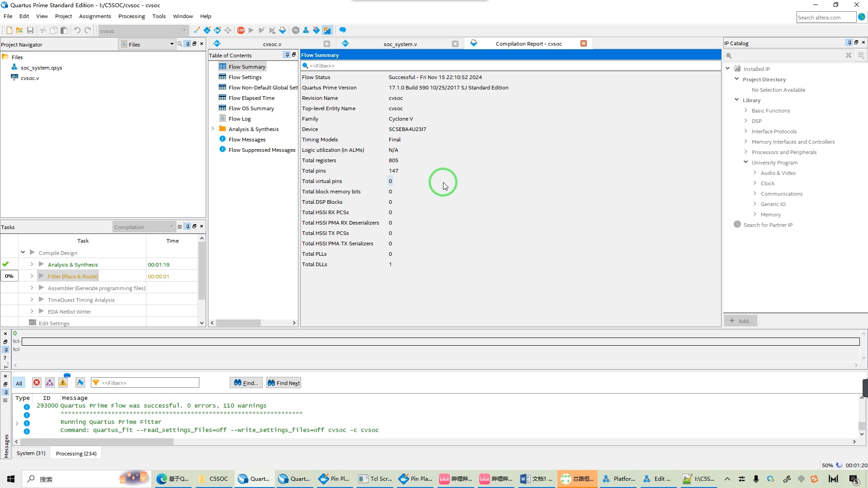Click the Undo toolbar icon

coord(77,30)
